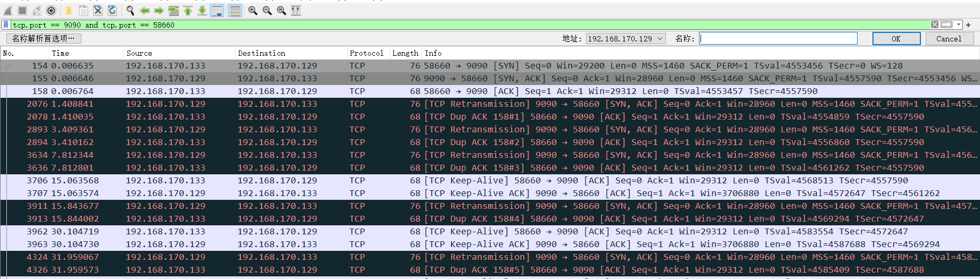Add a display filter button
This screenshot has height=279, width=980.
click(x=968, y=24)
